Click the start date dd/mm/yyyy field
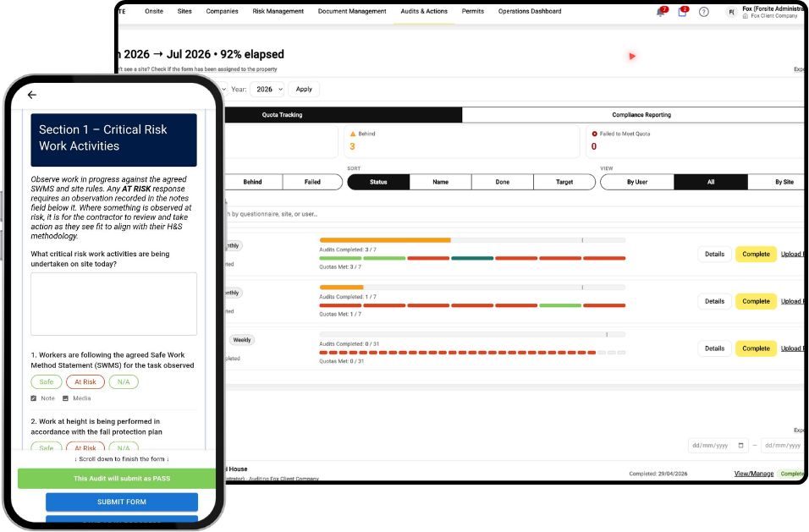Image resolution: width=809 pixels, height=532 pixels. (718, 446)
